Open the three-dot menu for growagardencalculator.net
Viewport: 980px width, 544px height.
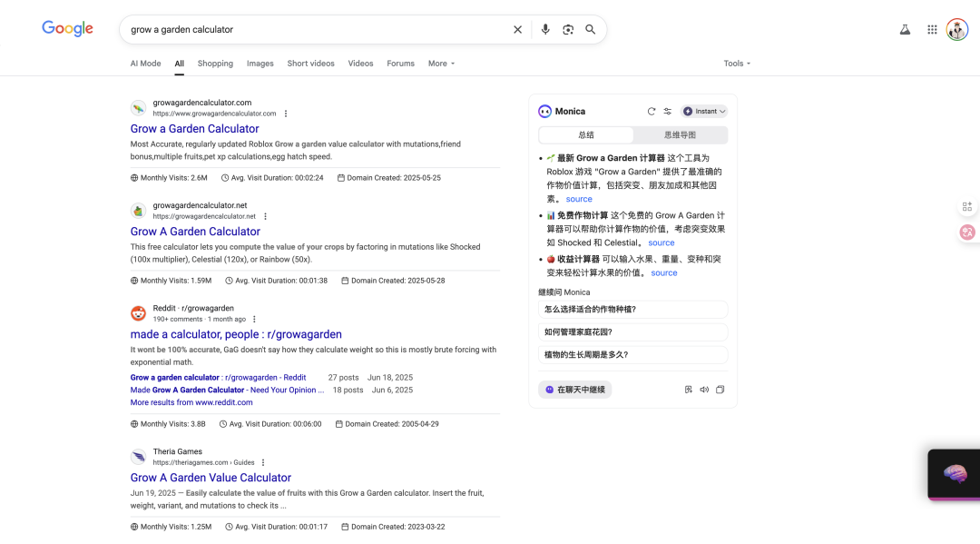(265, 216)
